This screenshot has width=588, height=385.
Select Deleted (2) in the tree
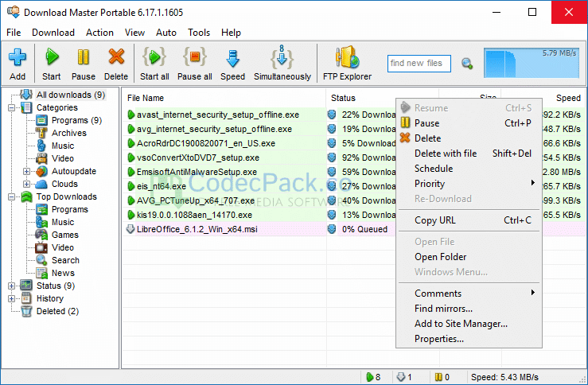pos(57,311)
